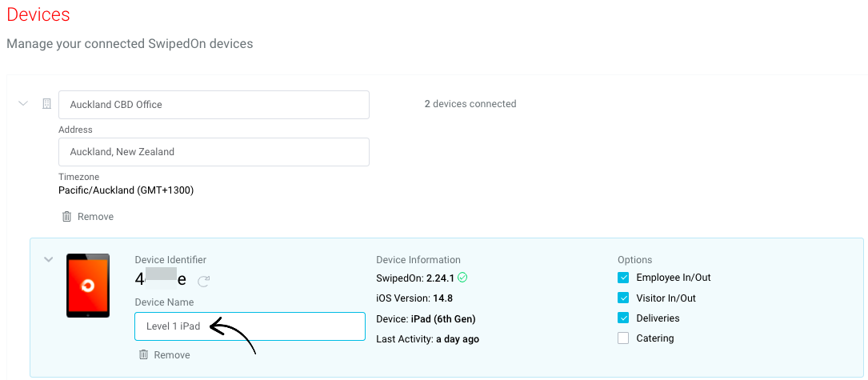Screen dimensions: 868x380
Task: Uncheck the Employee In/Out option
Action: pos(623,278)
